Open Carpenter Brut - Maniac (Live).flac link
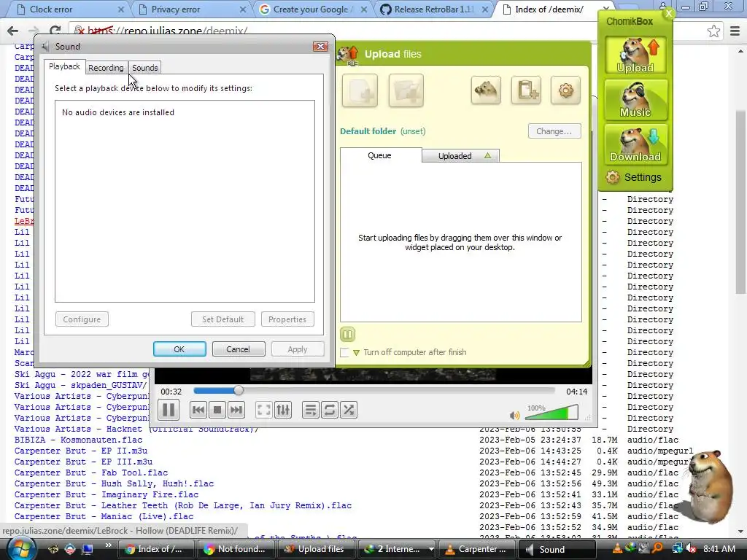Screen dimensions: 747x560 coord(104,517)
